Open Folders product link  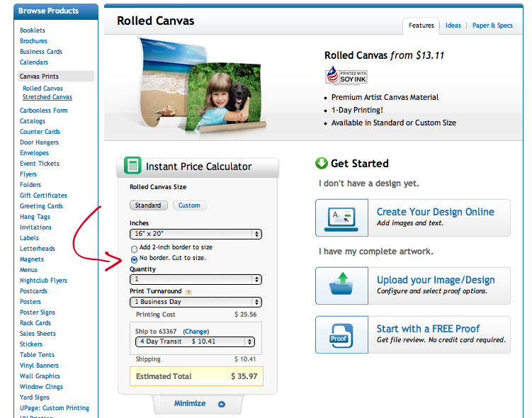(30, 185)
